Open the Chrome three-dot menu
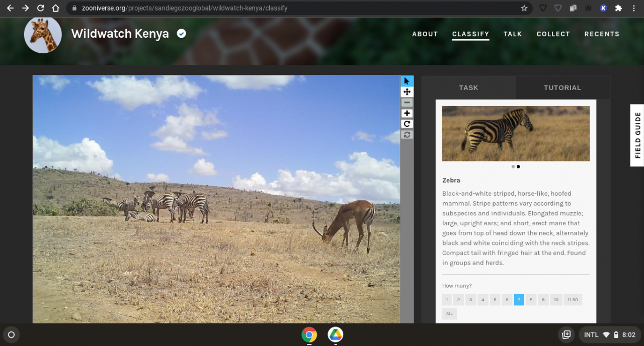The width and height of the screenshot is (644, 346). click(x=633, y=8)
